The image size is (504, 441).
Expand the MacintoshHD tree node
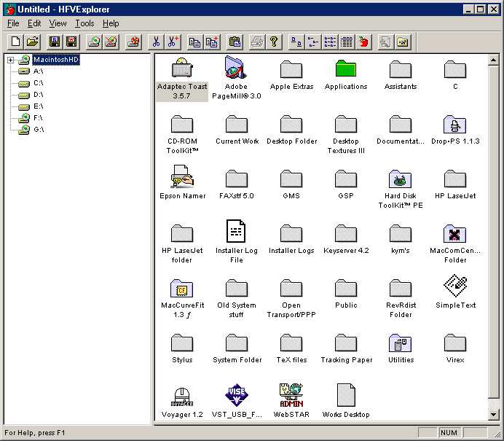click(10, 60)
